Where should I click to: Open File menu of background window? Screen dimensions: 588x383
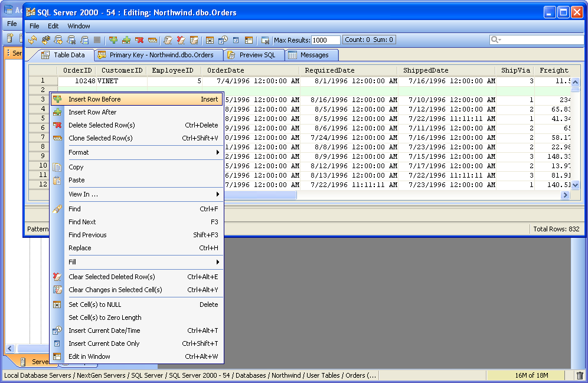tap(12, 24)
